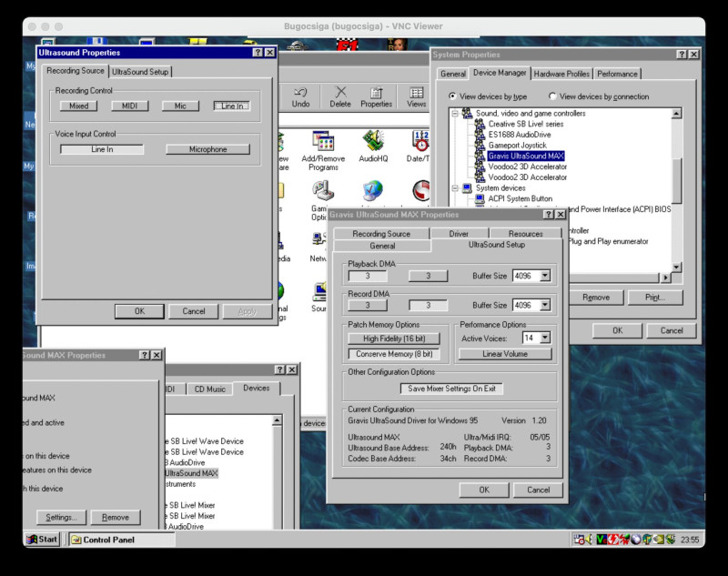Click the Delete toolbar icon in Control Panel
This screenshot has width=728, height=576.
coord(340,97)
